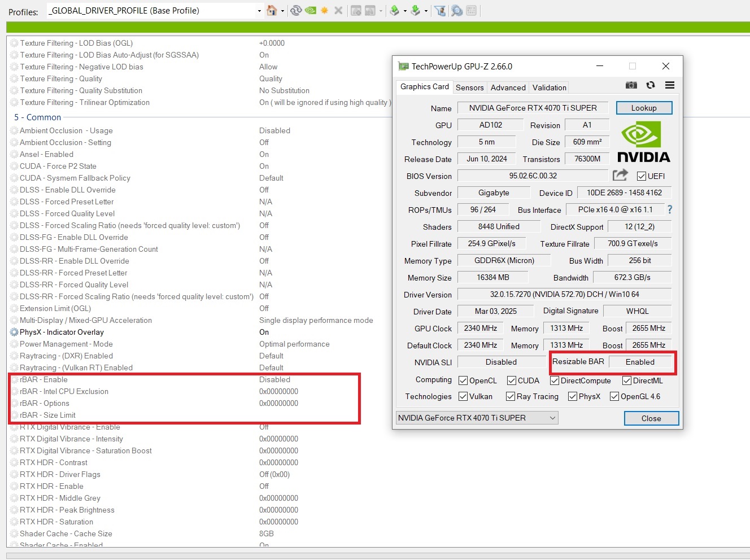Click the gear icon beside CUDA - Force P2 State
Viewport: 750px width, 560px height.
(14, 166)
